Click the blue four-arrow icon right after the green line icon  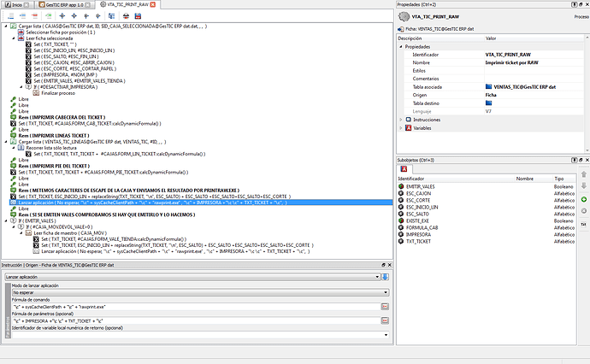click(62, 16)
